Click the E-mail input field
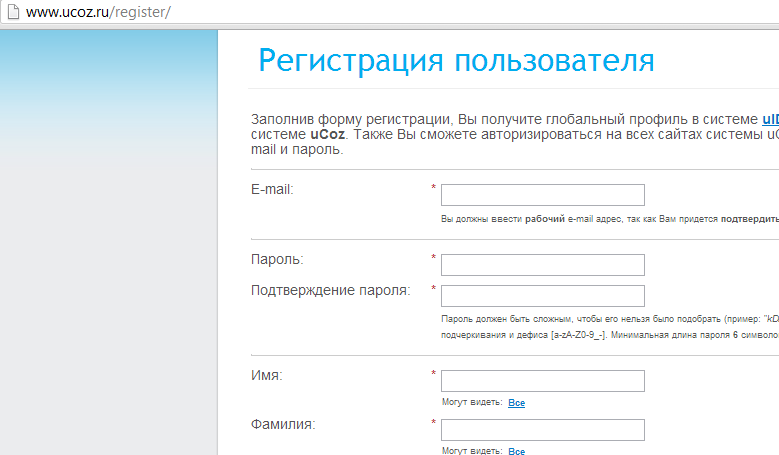 point(542,195)
